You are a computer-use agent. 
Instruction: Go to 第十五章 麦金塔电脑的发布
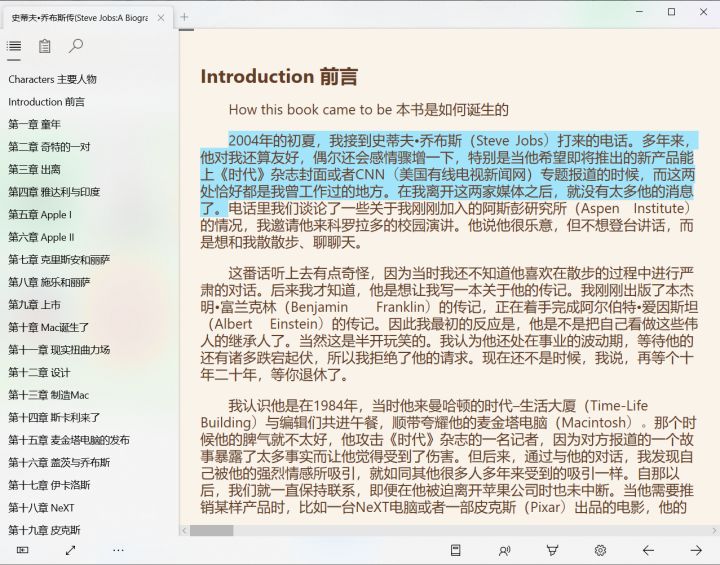click(x=69, y=440)
